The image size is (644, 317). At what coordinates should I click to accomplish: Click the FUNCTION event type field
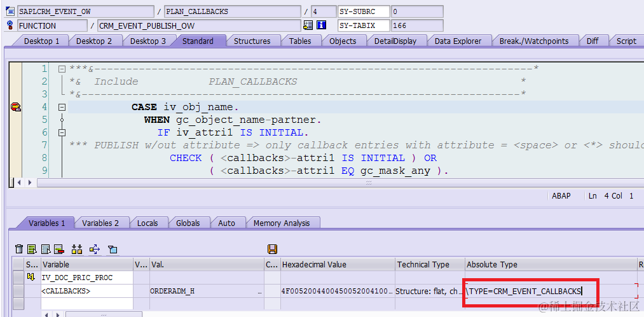(52, 26)
